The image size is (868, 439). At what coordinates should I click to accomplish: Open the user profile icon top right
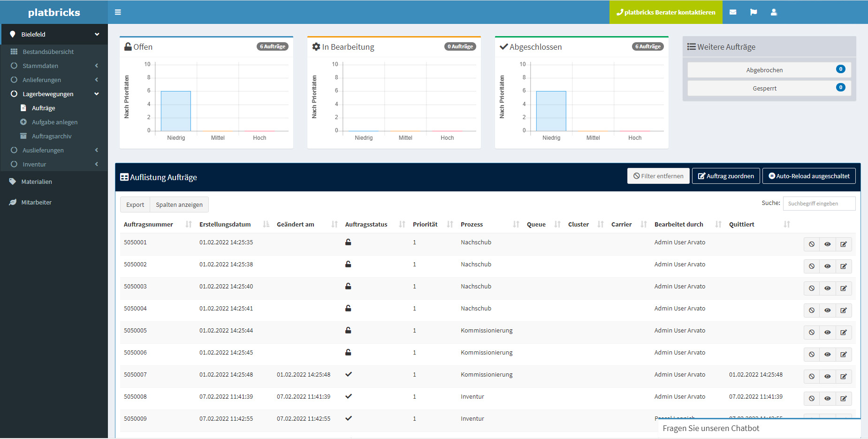tap(774, 12)
